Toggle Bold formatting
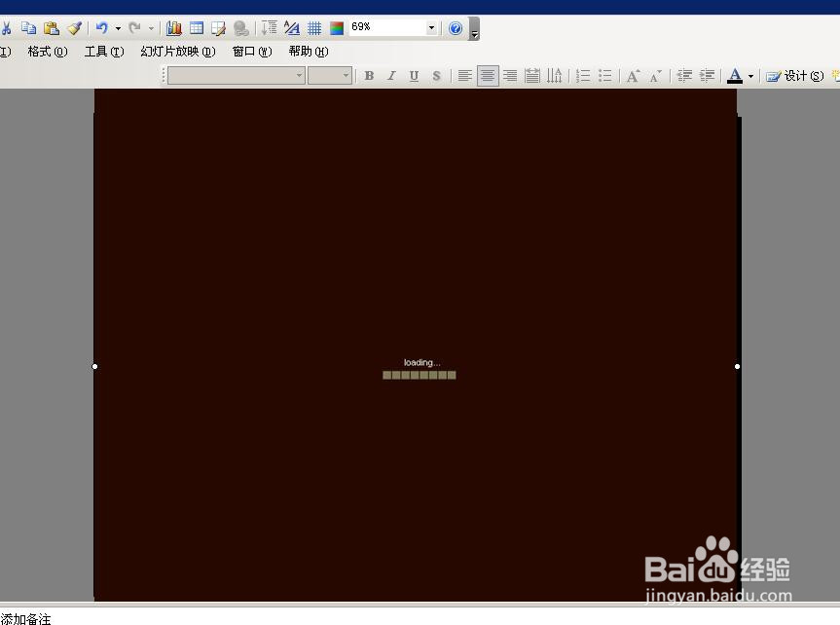 (369, 76)
